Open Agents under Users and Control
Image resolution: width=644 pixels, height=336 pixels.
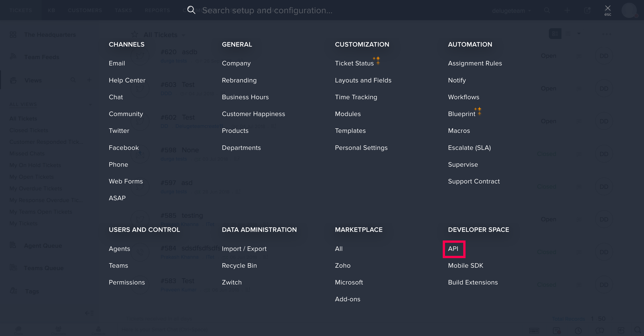(x=119, y=249)
